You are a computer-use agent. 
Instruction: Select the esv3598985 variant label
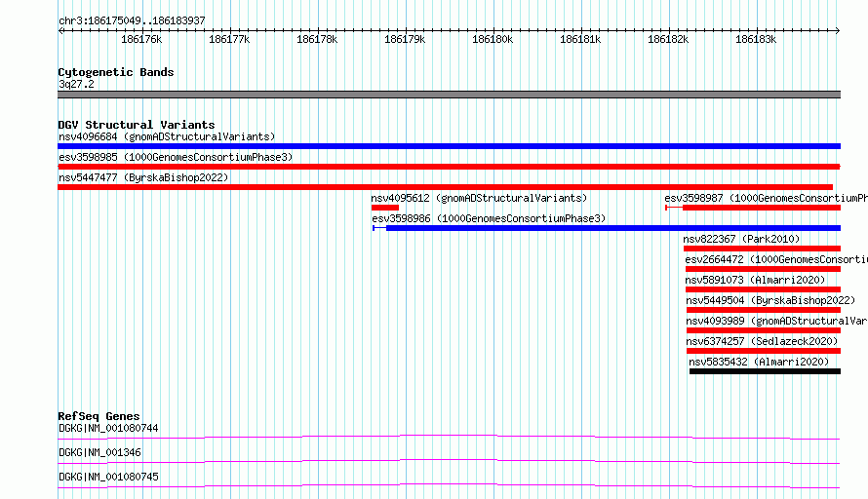(176, 157)
